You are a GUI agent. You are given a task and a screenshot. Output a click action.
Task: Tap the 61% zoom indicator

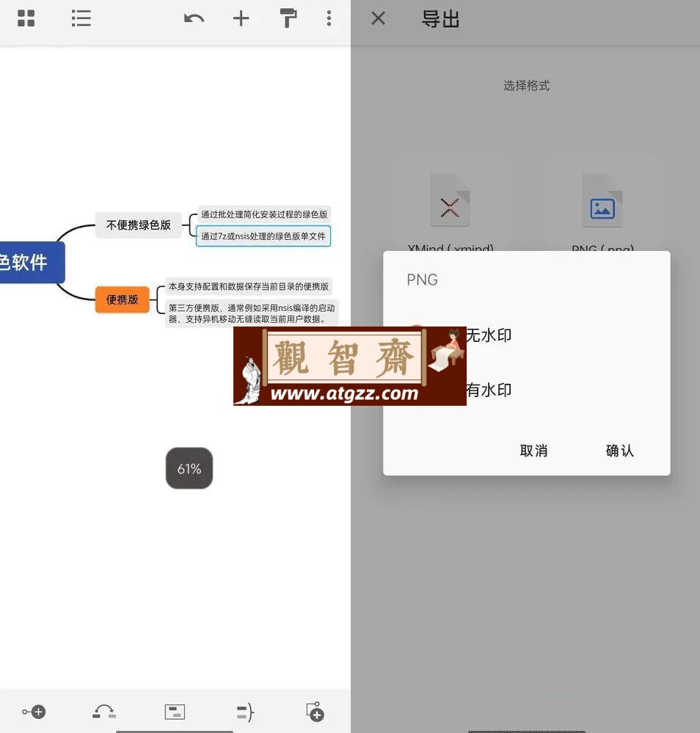coord(189,468)
